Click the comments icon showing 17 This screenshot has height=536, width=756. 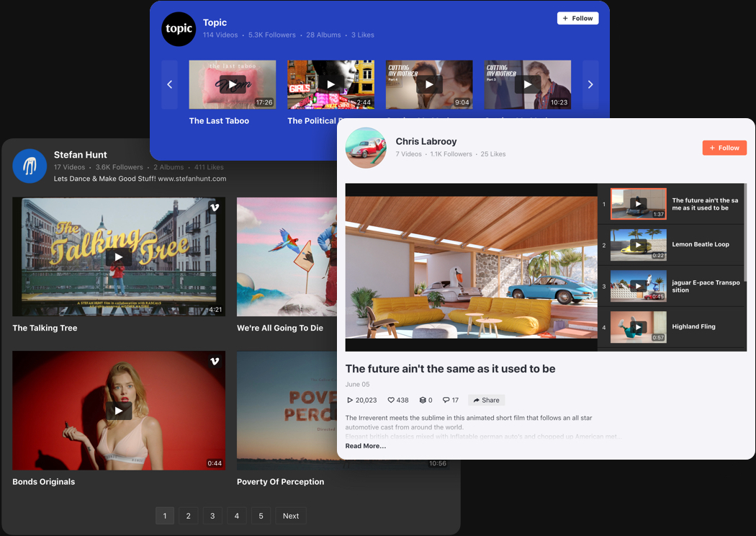[x=445, y=400]
